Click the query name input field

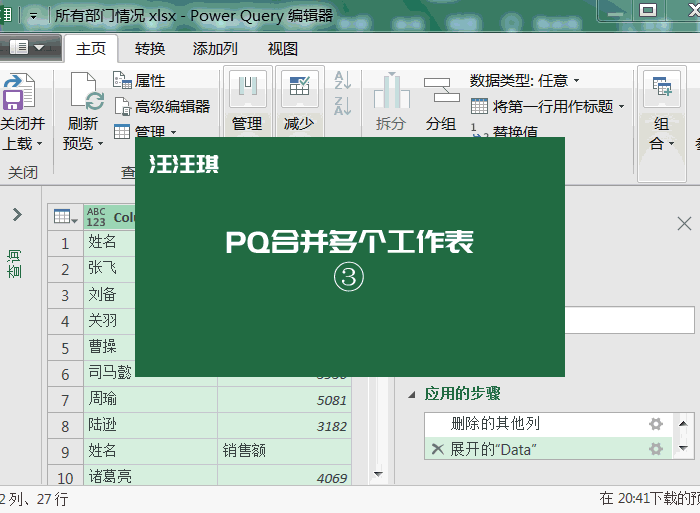(629, 320)
